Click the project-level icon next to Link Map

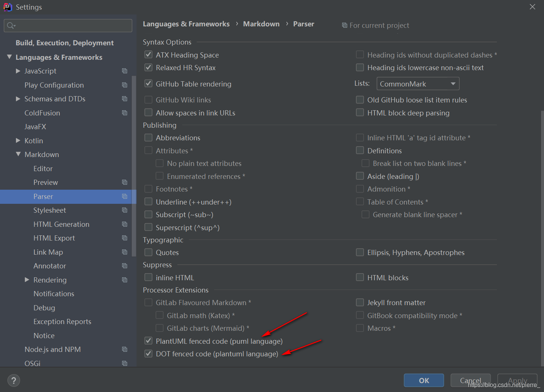point(125,252)
